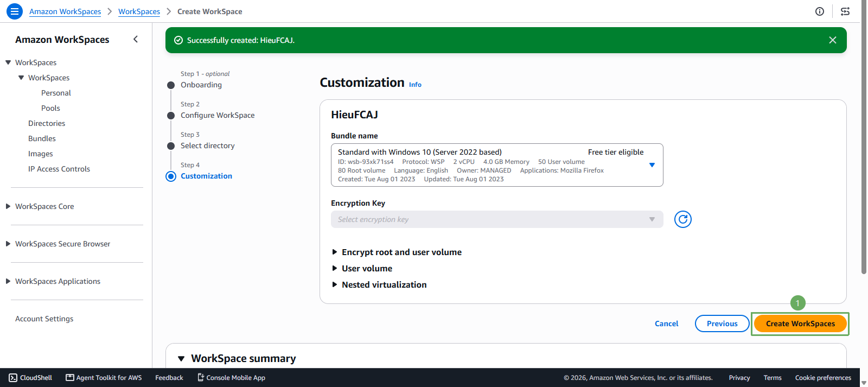Open the Select encryption key dropdown
The width and height of the screenshot is (868, 387).
tap(497, 219)
